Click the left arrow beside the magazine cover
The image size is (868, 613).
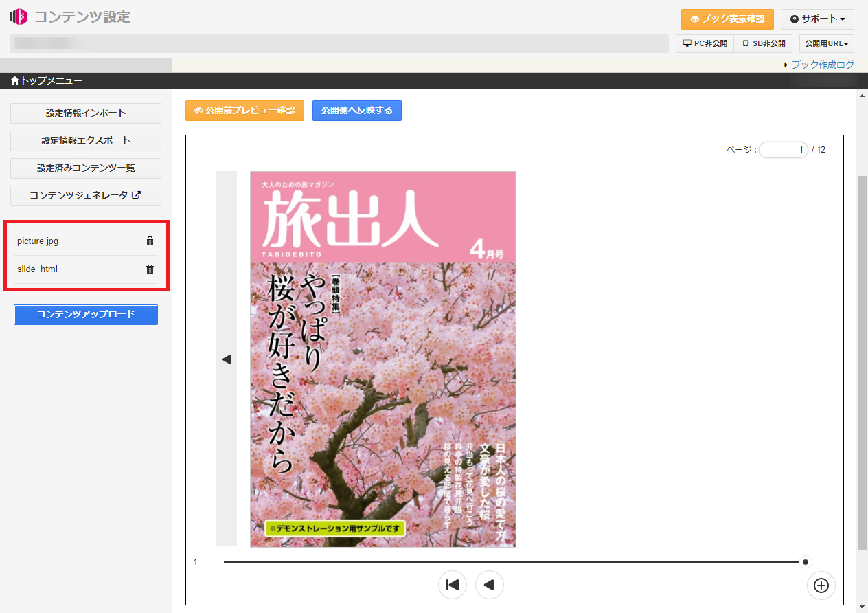tap(227, 359)
